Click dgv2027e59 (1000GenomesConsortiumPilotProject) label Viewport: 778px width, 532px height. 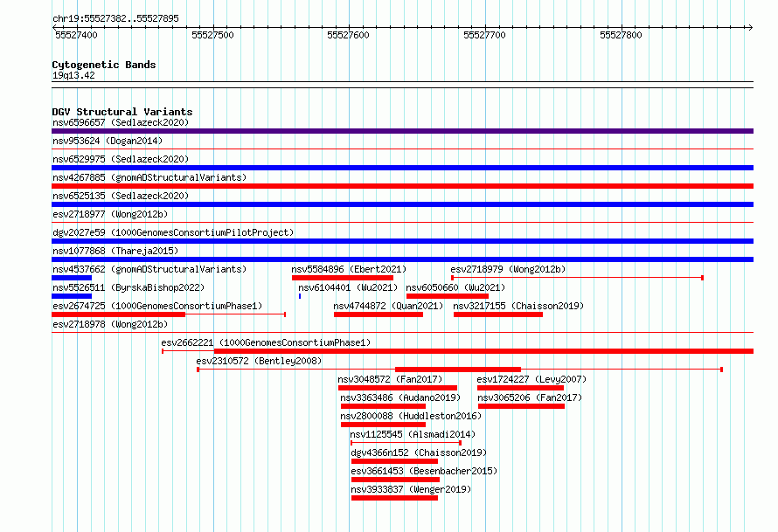(x=173, y=232)
